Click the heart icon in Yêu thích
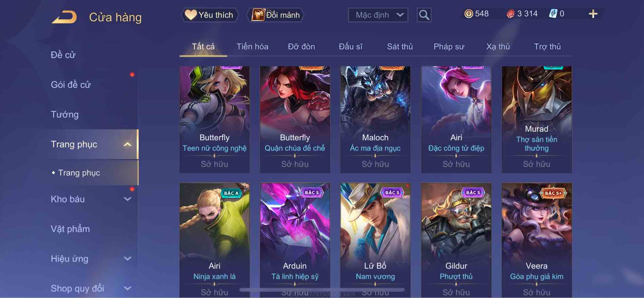The width and height of the screenshot is (644, 298). click(191, 15)
